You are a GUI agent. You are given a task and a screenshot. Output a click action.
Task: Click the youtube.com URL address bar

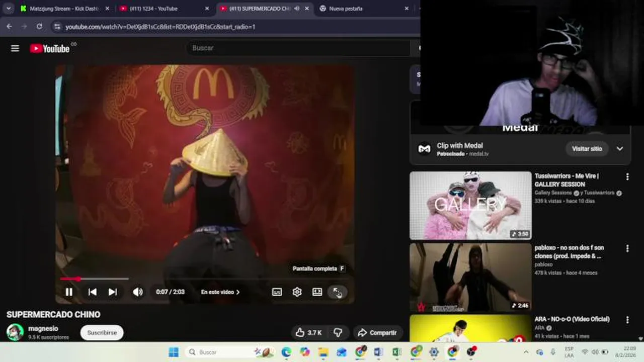(160, 27)
